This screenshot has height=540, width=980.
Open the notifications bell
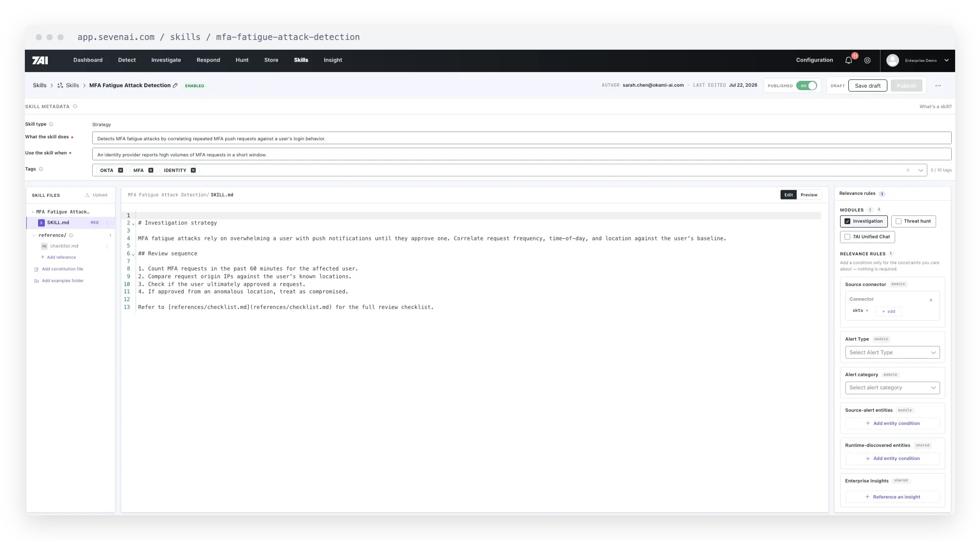coord(848,60)
